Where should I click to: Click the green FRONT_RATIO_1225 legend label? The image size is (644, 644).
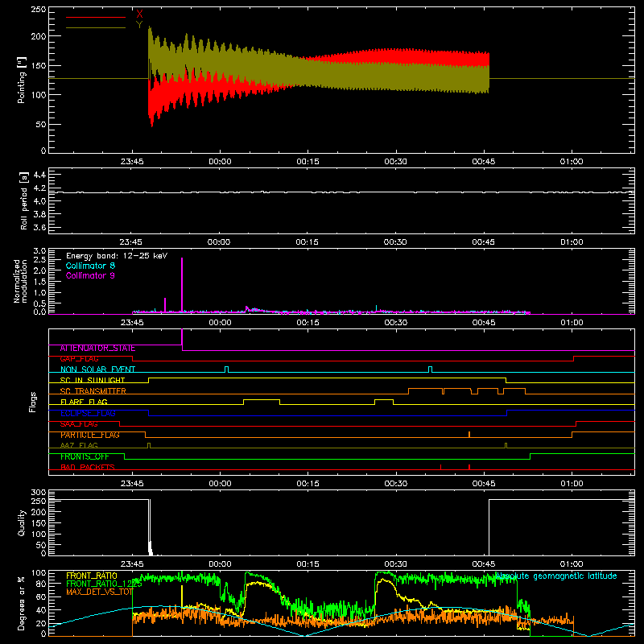[104, 584]
